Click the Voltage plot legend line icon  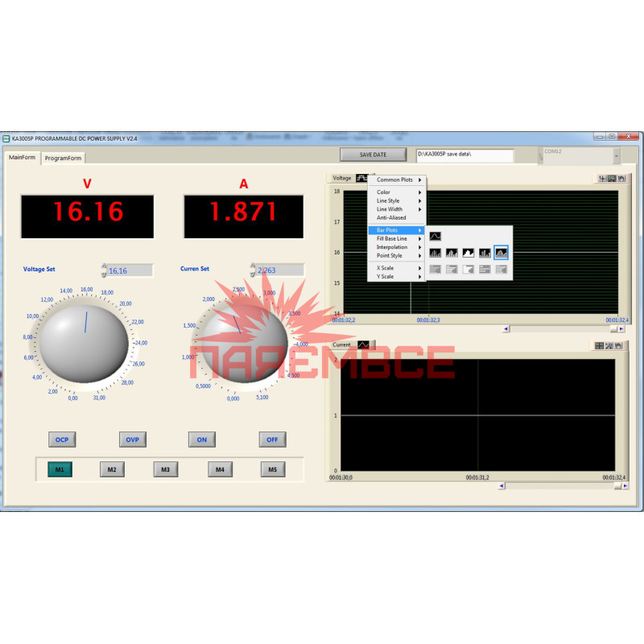coord(363,178)
